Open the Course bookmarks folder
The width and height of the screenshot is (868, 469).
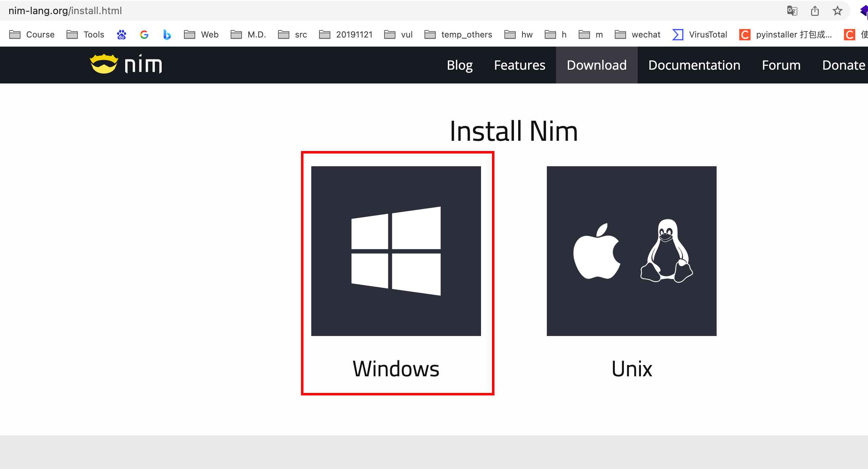tap(32, 34)
